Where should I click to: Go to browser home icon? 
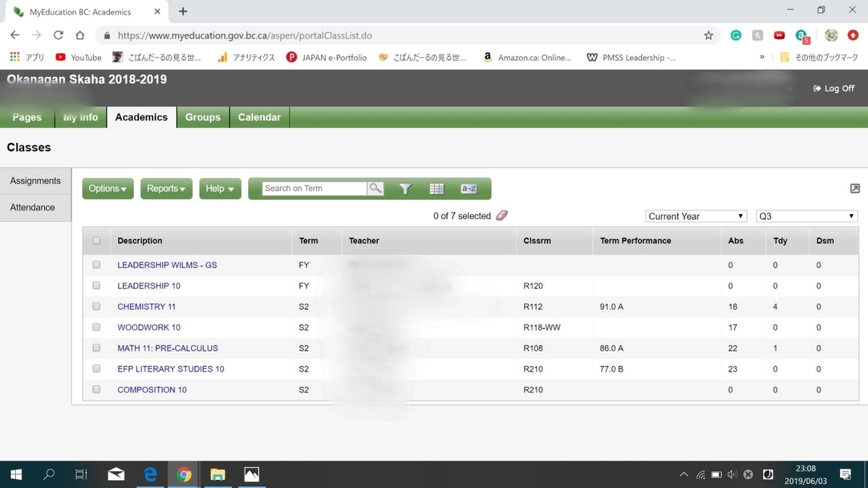coord(80,35)
